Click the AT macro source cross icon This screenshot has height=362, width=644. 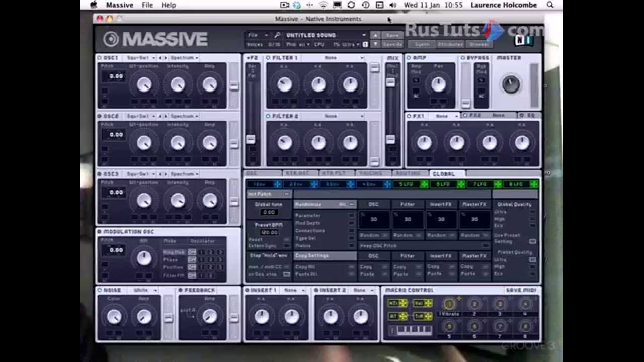coord(403,316)
